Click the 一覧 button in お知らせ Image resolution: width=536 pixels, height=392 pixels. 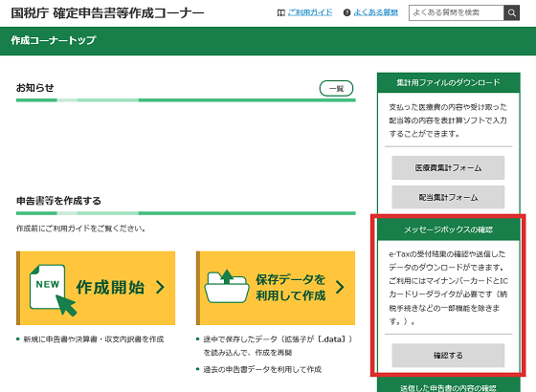coord(336,88)
